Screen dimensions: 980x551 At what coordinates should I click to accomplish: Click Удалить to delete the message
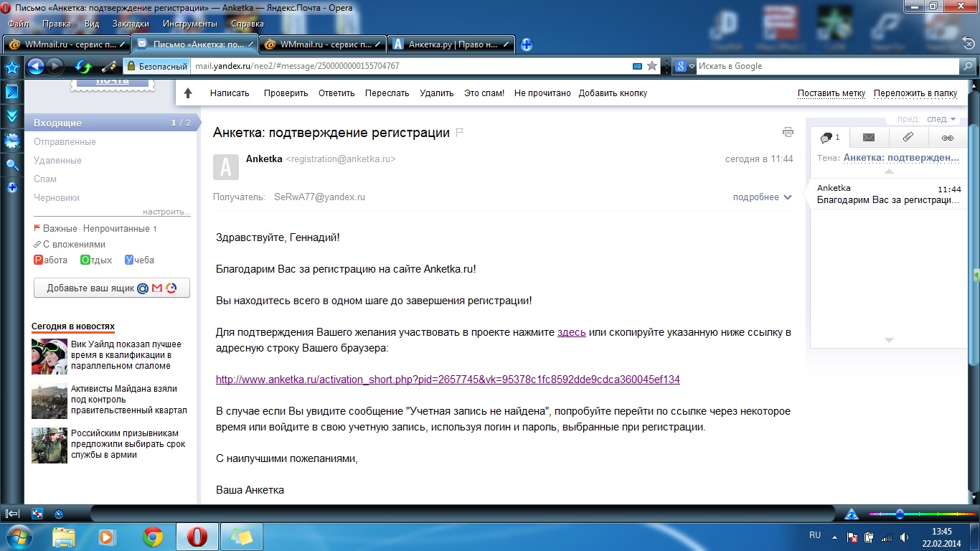437,93
